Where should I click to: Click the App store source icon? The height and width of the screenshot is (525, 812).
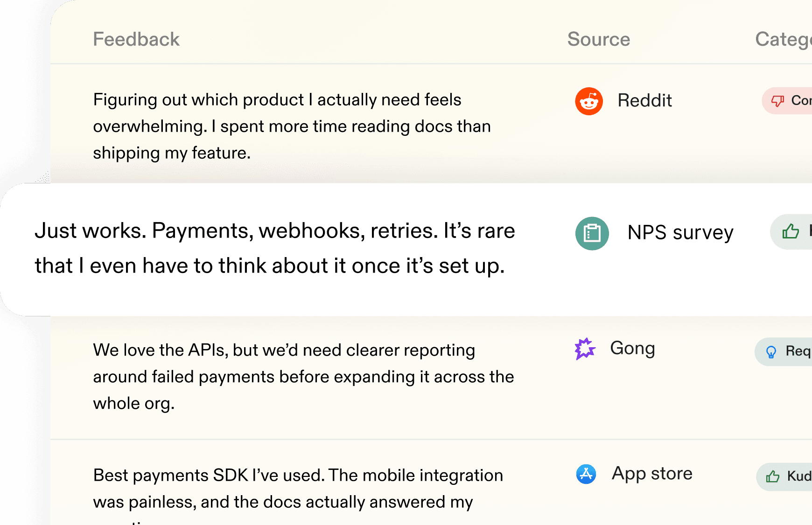click(x=586, y=474)
